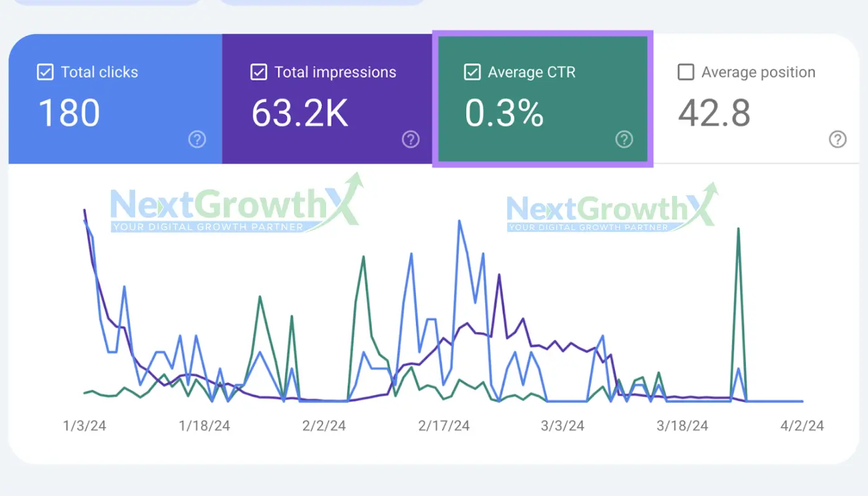This screenshot has height=496, width=868.
Task: Click the tall green CTR spike in late March
Action: click(738, 229)
